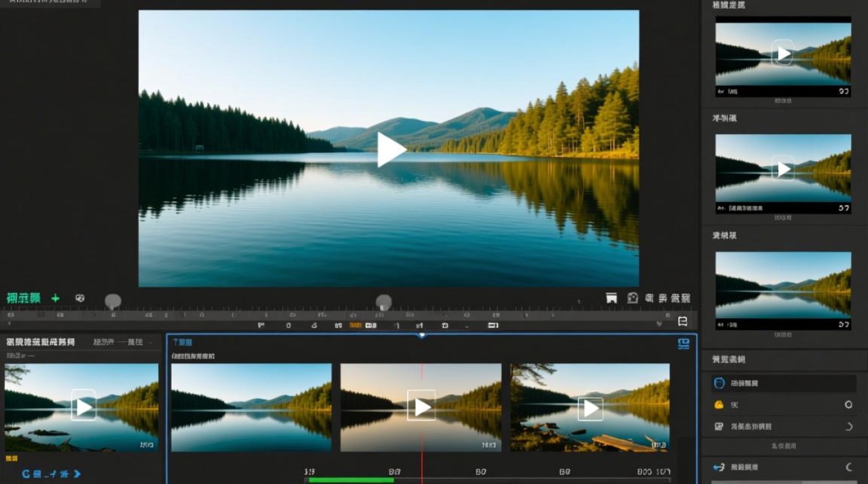Click the yellow icon in the right settings list
This screenshot has width=868, height=484.
click(718, 405)
